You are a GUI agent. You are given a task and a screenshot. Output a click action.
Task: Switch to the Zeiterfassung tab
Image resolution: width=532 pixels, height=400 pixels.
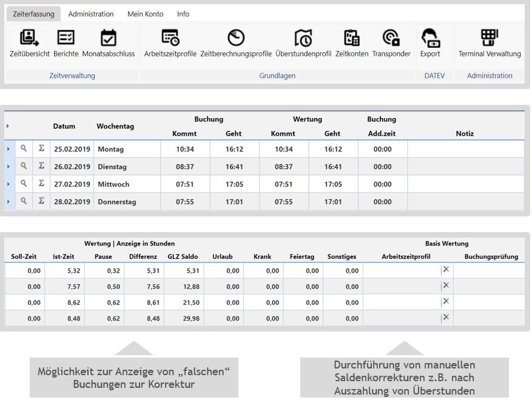coord(33,14)
